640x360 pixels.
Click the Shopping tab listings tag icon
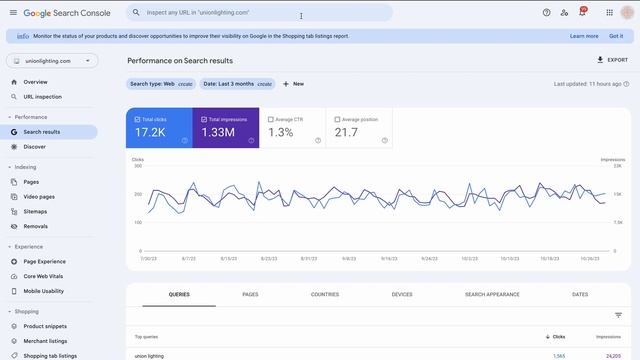point(14,356)
